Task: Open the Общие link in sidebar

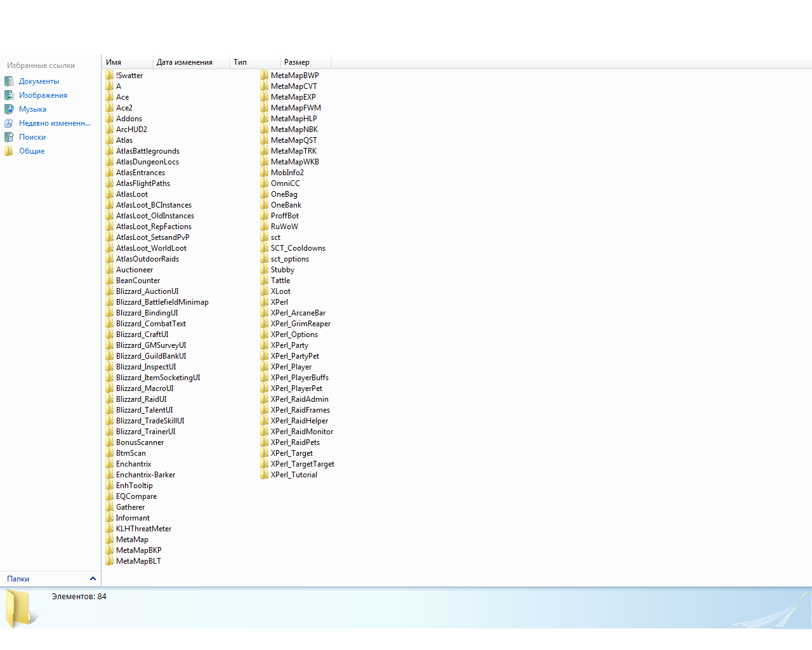Action: 32,151
